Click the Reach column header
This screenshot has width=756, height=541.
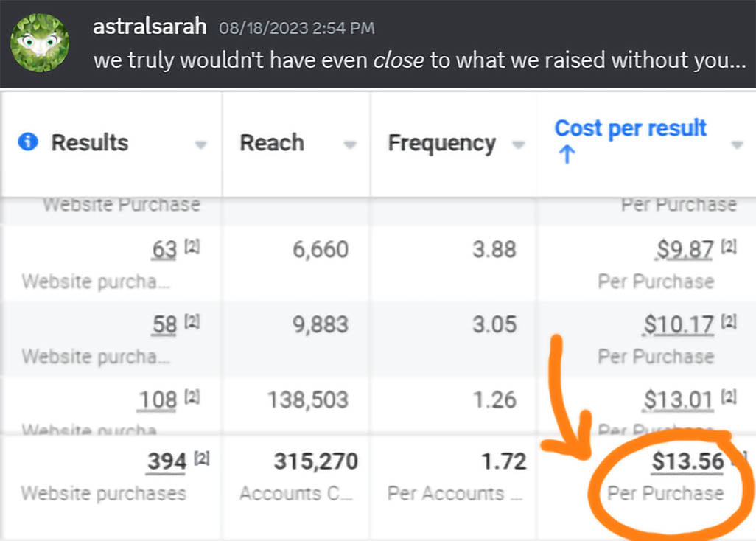[x=272, y=143]
